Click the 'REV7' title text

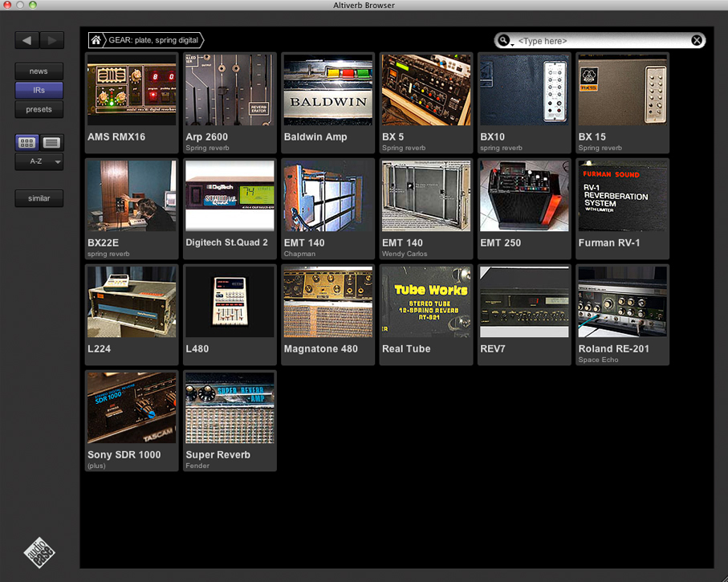click(x=493, y=349)
